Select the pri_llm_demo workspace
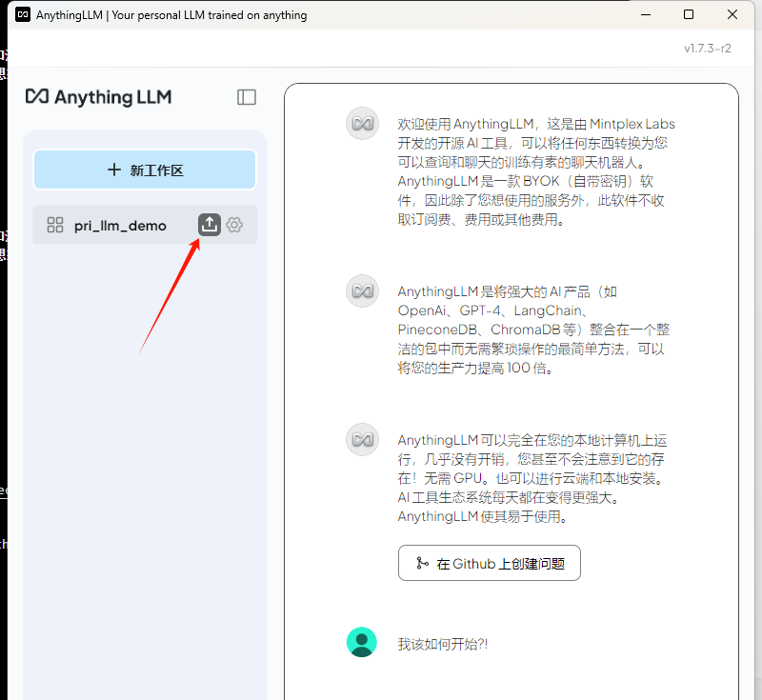 coord(145,225)
